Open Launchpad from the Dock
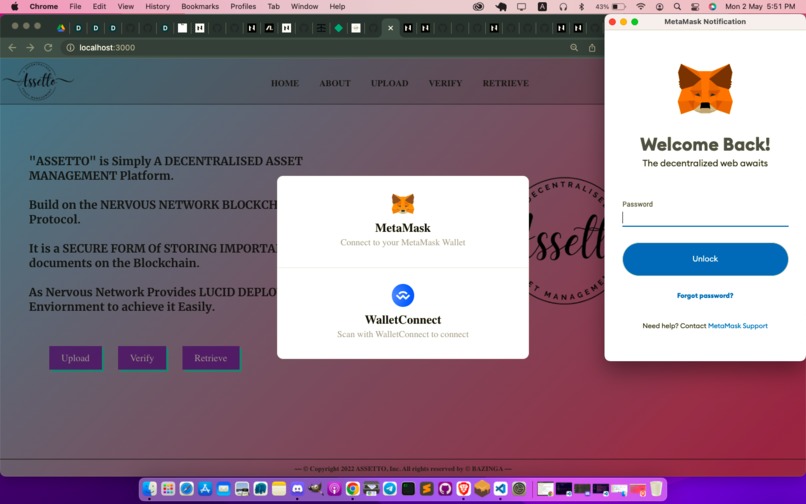This screenshot has width=806, height=504. 168,488
